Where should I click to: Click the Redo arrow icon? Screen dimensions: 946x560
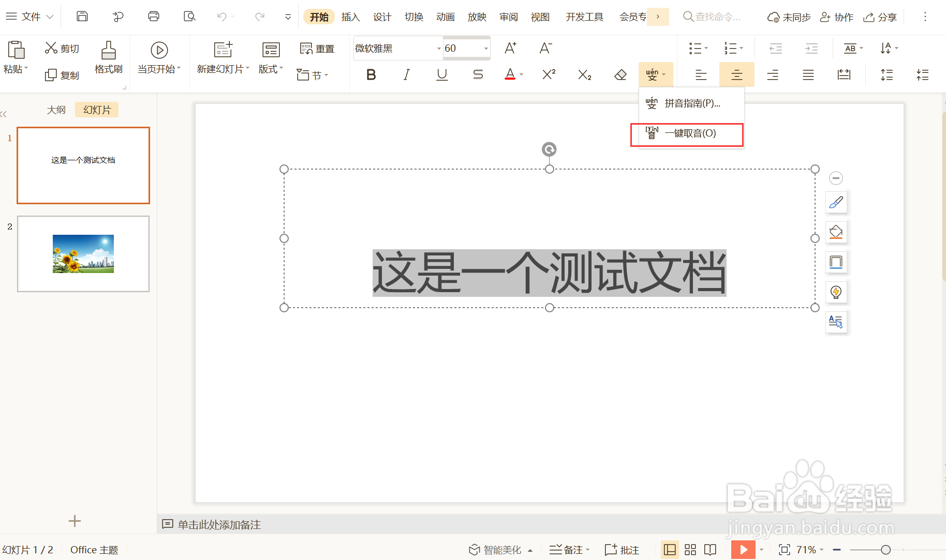pyautogui.click(x=260, y=17)
